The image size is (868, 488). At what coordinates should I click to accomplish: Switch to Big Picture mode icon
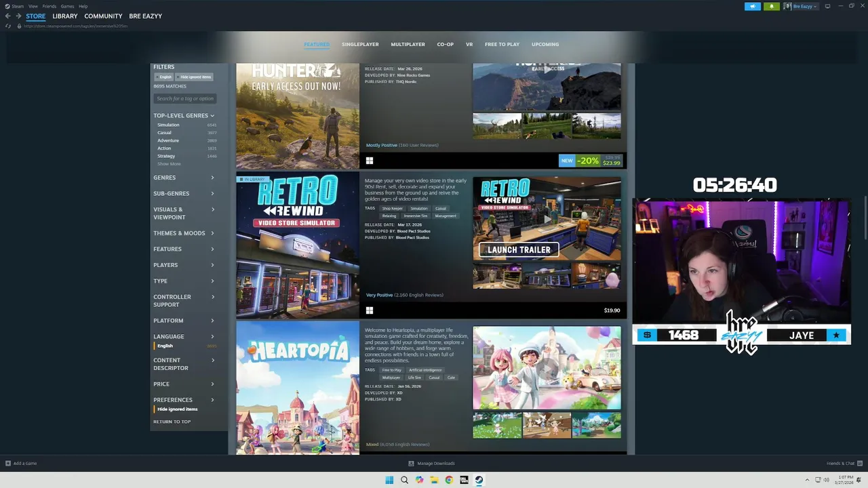coord(827,6)
